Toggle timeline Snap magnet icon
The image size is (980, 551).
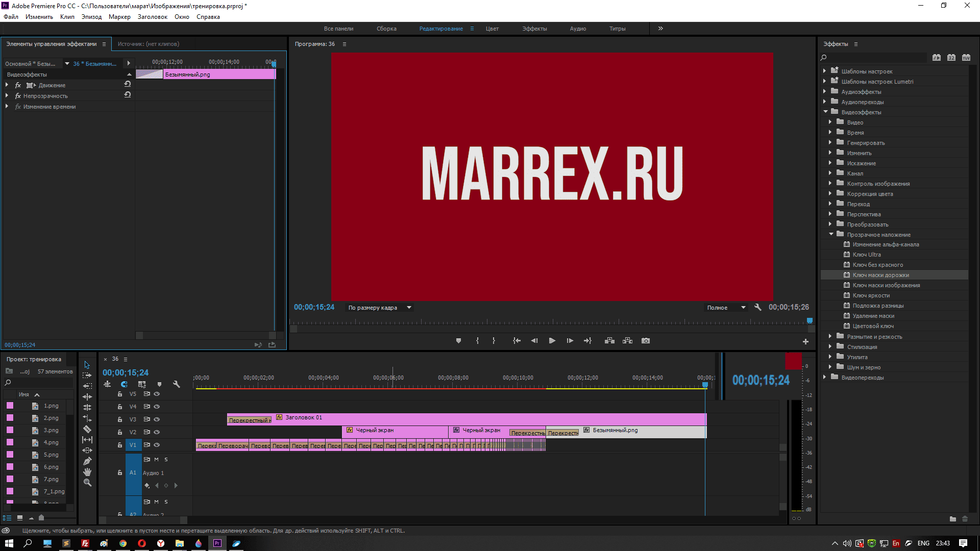coord(124,384)
